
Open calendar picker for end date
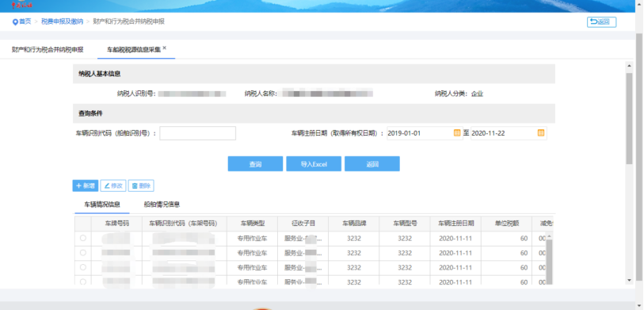coord(541,132)
